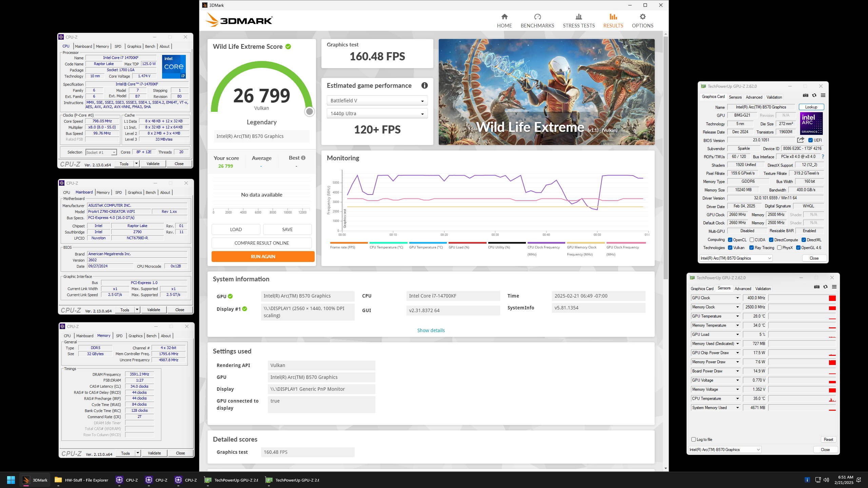The width and height of the screenshot is (868, 488).
Task: Open the Battlefield V game dropdown
Action: tap(377, 101)
